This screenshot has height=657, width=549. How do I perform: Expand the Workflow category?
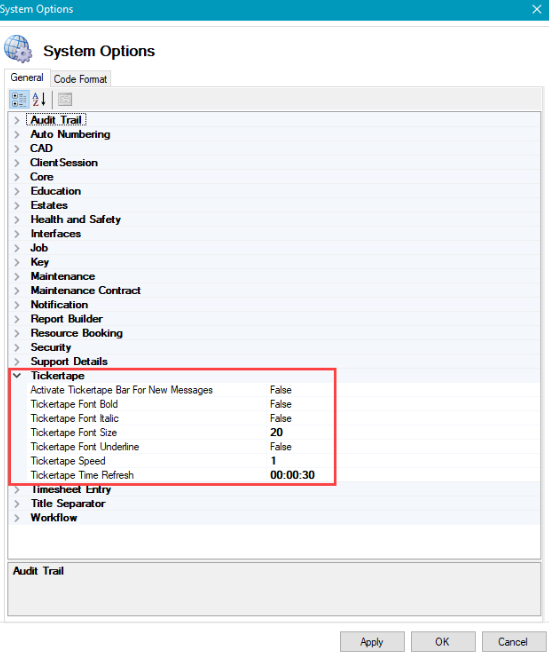17,518
